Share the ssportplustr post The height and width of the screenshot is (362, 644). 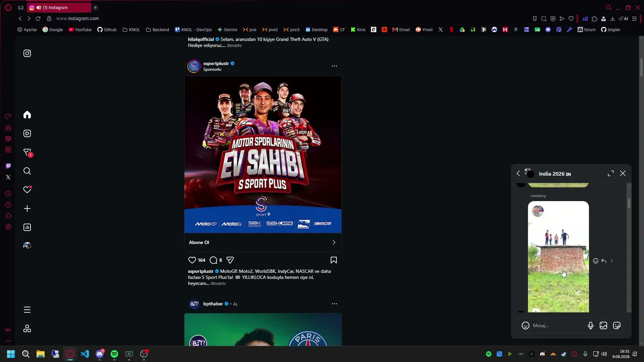(x=230, y=260)
